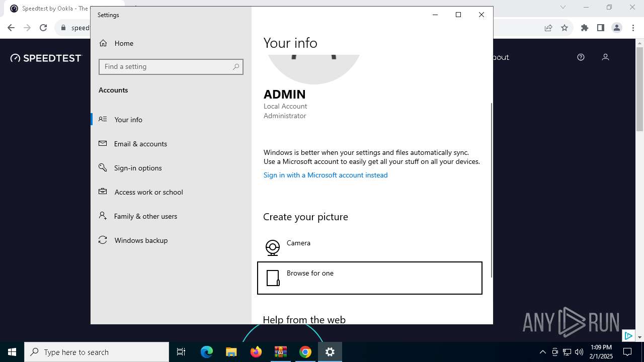644x362 pixels.
Task: Click the Email & accounts envelope icon
Action: (x=103, y=143)
